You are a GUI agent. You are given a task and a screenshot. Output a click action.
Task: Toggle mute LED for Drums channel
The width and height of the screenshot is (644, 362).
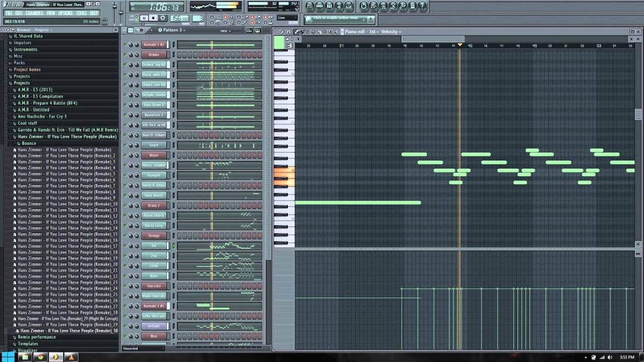125,55
